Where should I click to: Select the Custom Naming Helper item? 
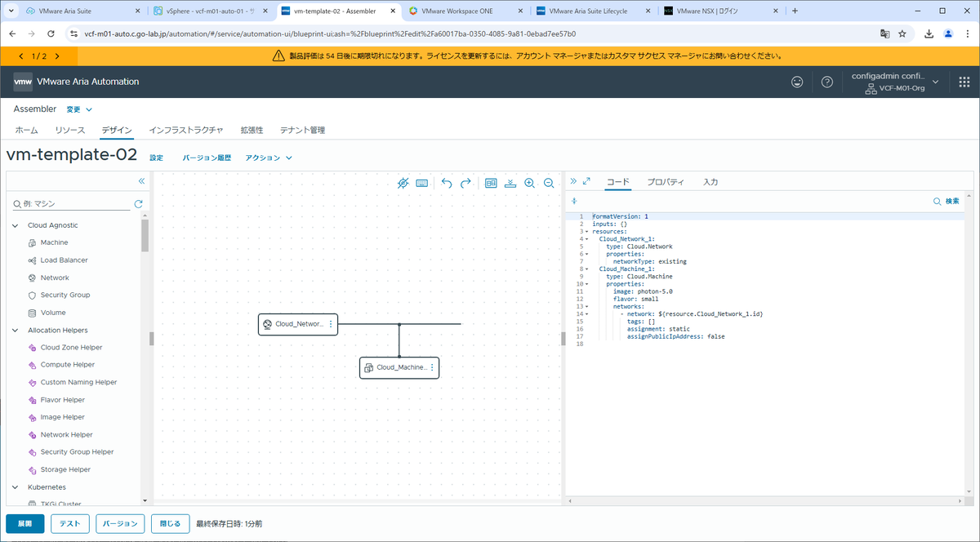78,382
